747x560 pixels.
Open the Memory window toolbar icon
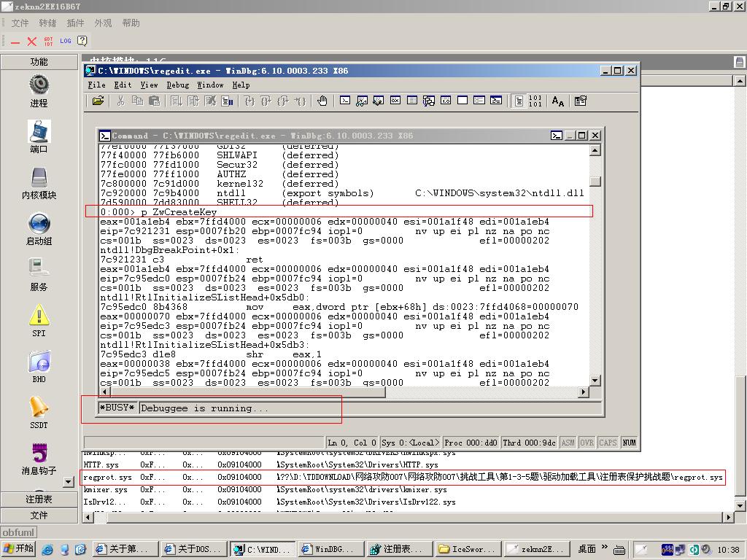(x=412, y=101)
